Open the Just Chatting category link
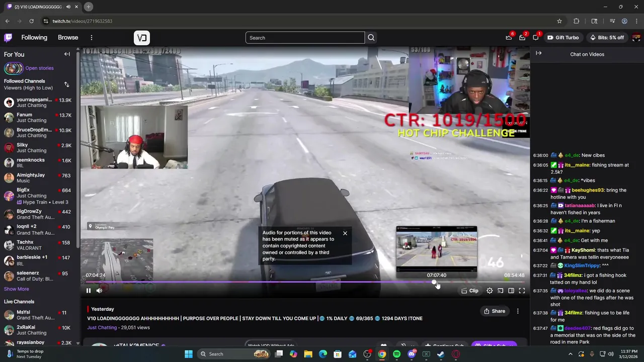644x362 pixels. pos(102,327)
